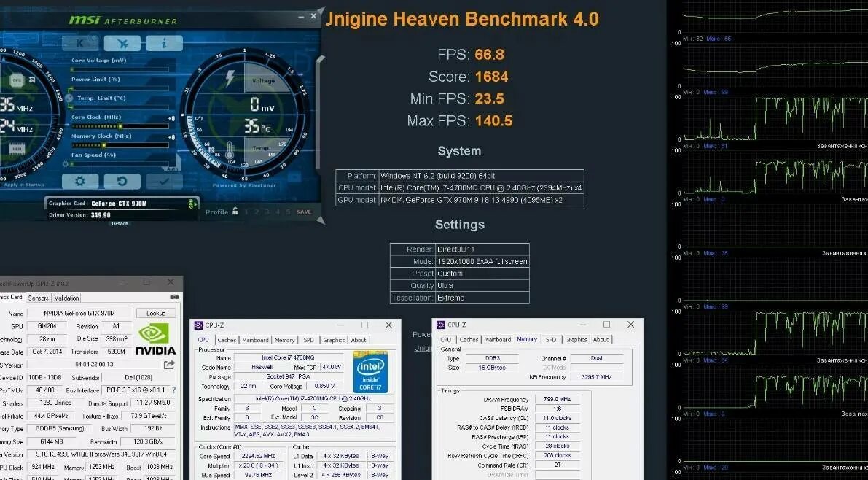Image resolution: width=868 pixels, height=480 pixels.
Task: Click the K button in MSI Afterburner
Action: click(x=80, y=43)
